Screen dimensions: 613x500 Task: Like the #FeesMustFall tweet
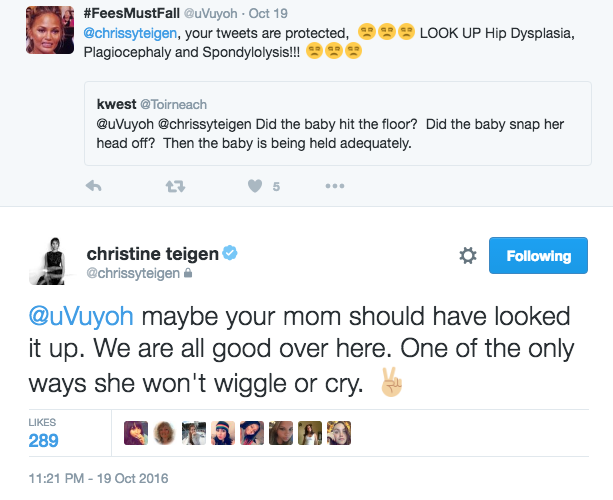coord(254,186)
